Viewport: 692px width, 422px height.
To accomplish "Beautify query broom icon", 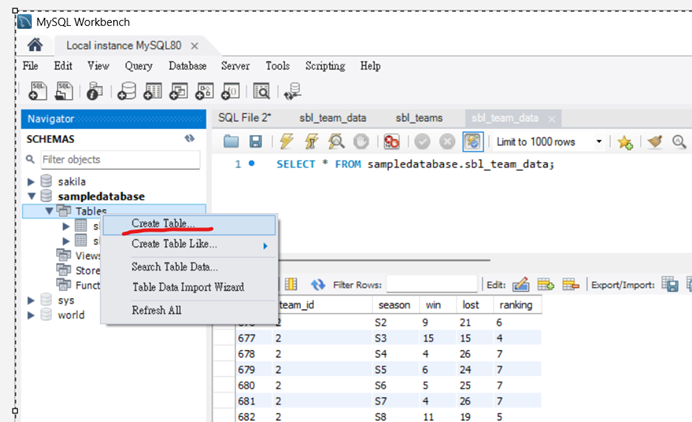I will (655, 142).
